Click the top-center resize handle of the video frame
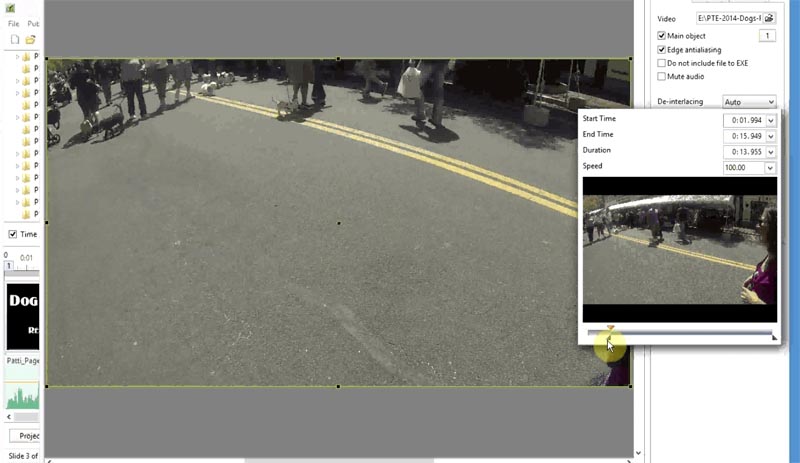Image resolution: width=800 pixels, height=463 pixels. pyautogui.click(x=338, y=59)
